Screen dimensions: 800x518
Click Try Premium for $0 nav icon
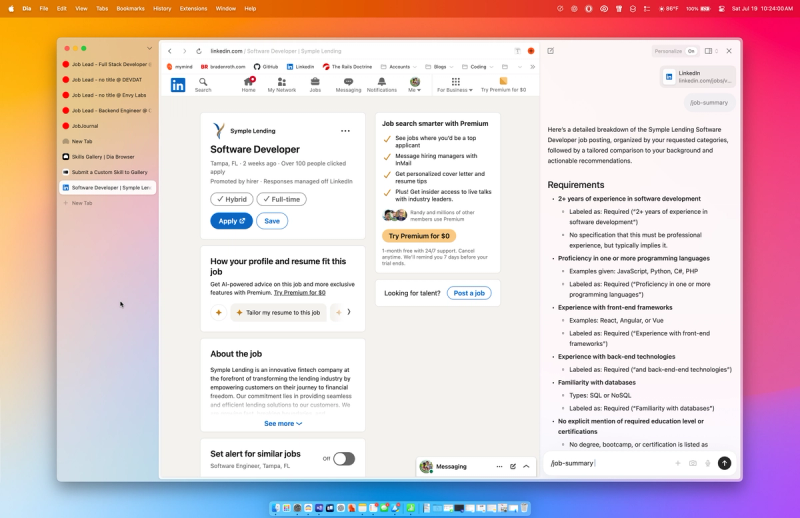503,85
